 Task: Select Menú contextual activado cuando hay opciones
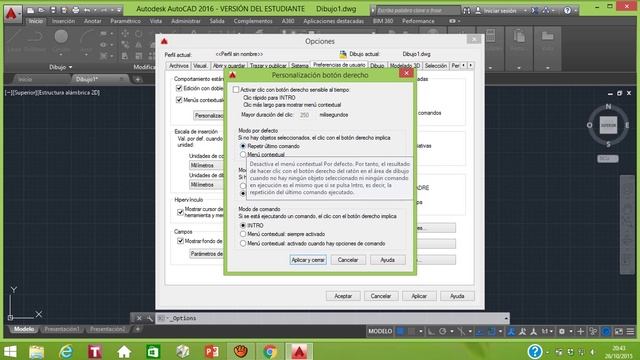click(x=243, y=243)
